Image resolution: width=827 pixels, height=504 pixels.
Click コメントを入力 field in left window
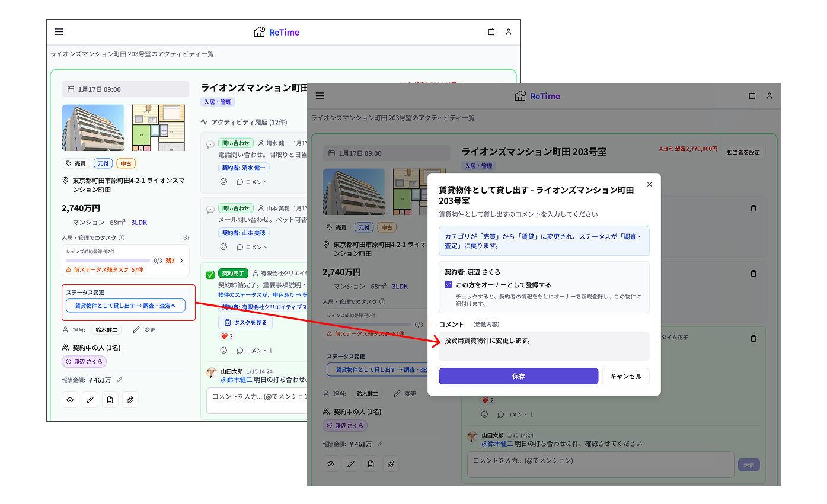(257, 400)
